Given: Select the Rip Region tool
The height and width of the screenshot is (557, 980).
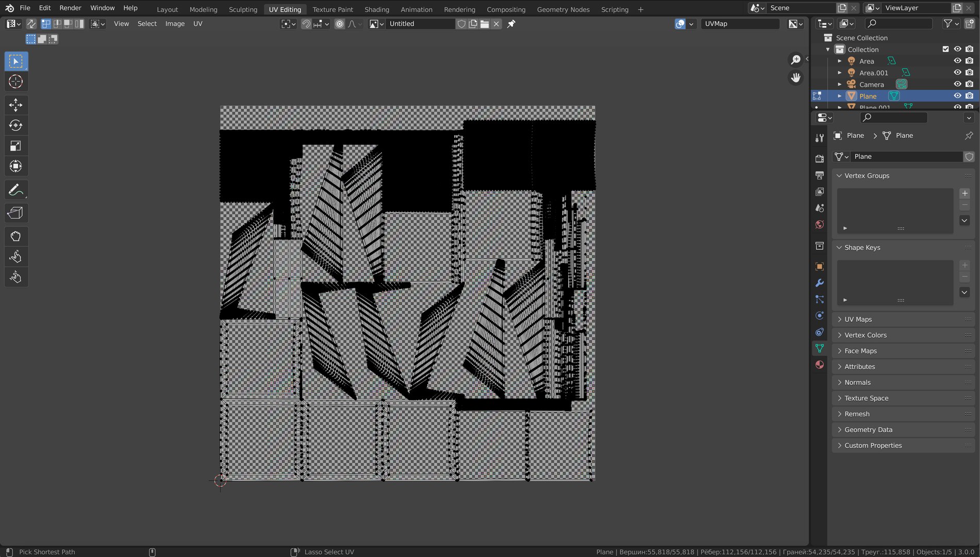Looking at the screenshot, I should (15, 213).
